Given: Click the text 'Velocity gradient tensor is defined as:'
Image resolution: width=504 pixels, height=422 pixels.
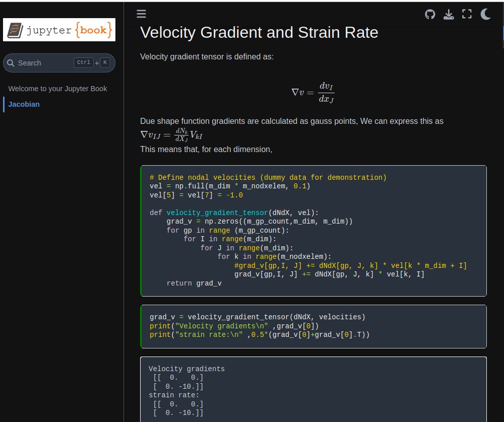Looking at the screenshot, I should pos(207,57).
